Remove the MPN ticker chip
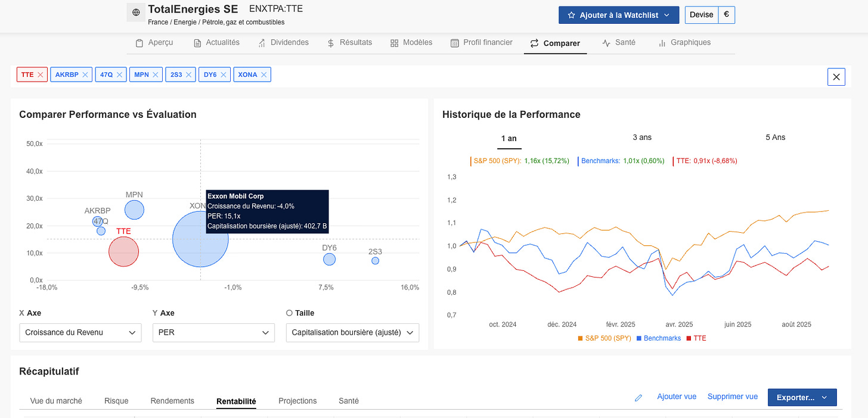868x418 pixels. [x=156, y=74]
